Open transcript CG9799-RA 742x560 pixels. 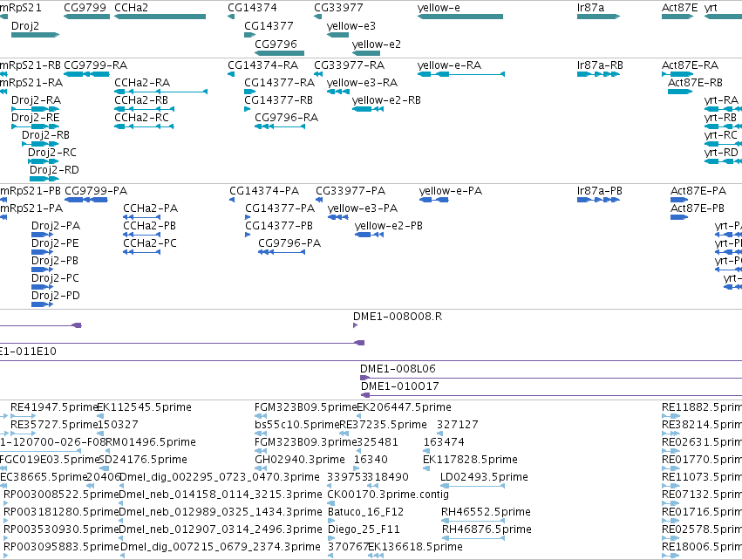coord(96,65)
